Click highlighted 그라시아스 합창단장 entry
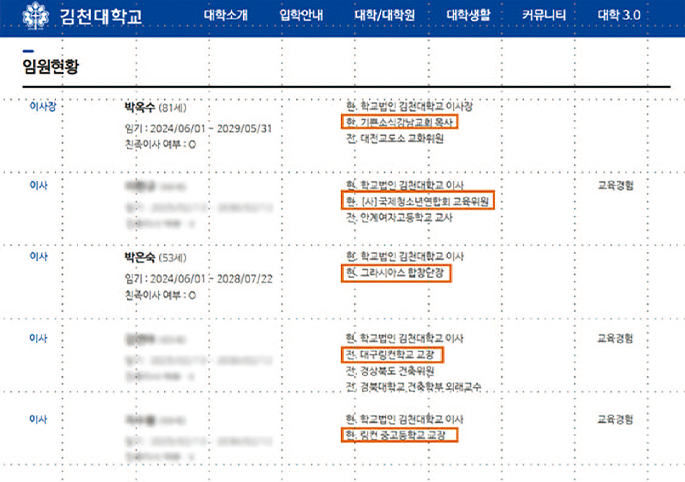Image resolution: width=685 pixels, height=482 pixels. pos(396,272)
